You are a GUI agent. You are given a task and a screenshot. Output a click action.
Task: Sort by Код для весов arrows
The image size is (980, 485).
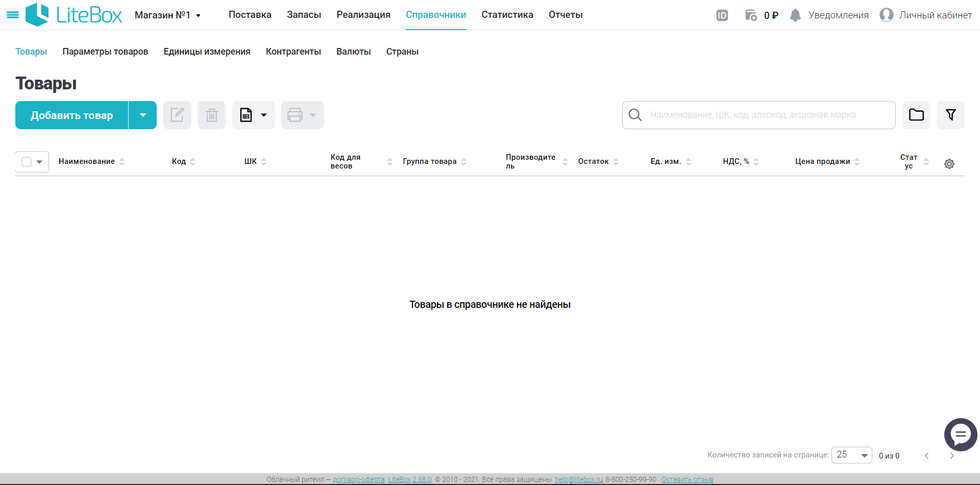coord(390,161)
